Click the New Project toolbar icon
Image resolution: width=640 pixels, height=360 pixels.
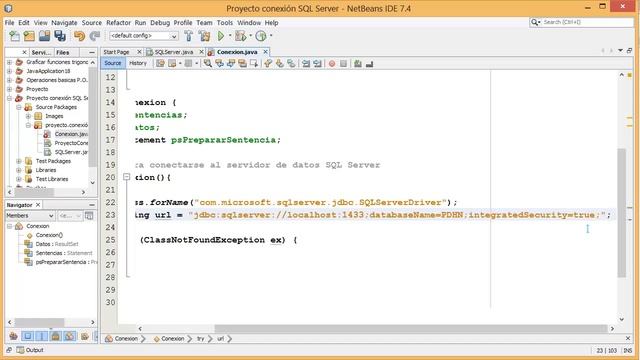pyautogui.click(x=29, y=36)
